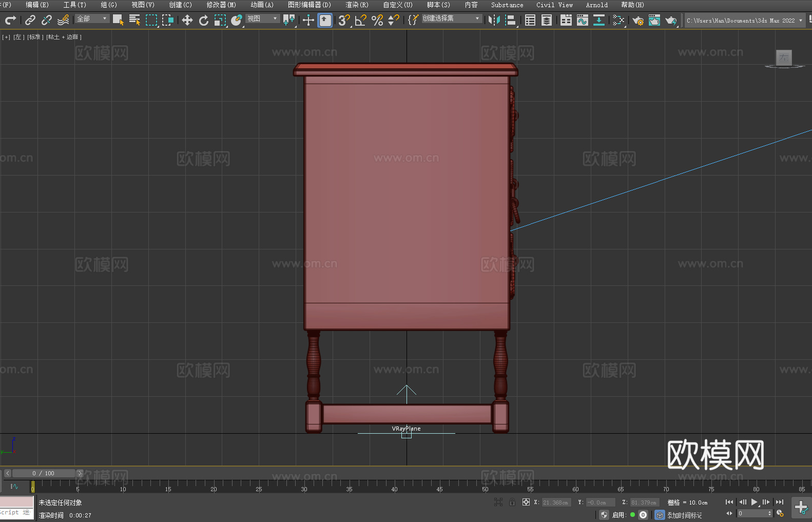Screen dimensions: 812x522
Task: Toggle Window/Crossing selection mode
Action: 168,20
